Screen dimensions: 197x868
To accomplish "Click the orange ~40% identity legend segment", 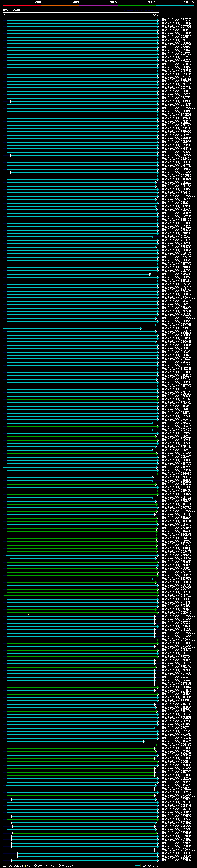I will pos(60,6).
